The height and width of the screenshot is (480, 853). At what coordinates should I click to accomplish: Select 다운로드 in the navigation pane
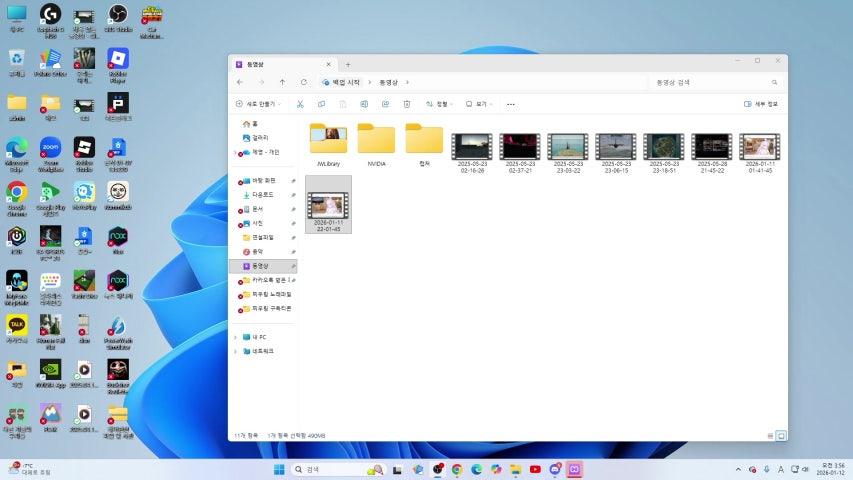click(x=263, y=195)
